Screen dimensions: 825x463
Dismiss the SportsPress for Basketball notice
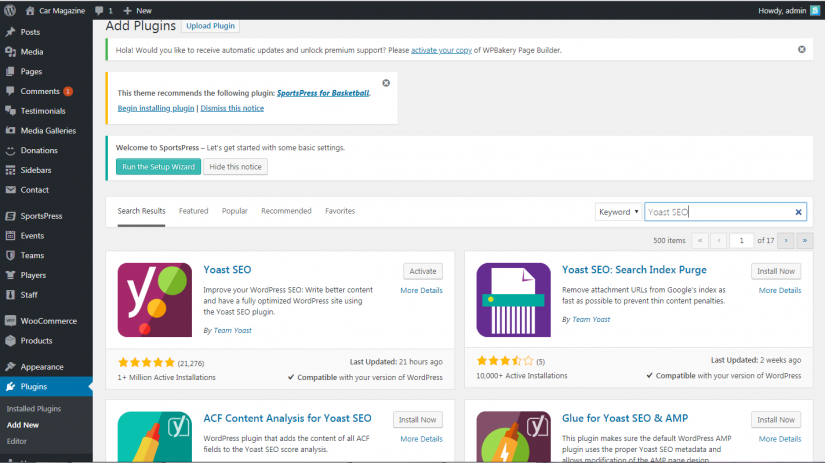(x=386, y=83)
